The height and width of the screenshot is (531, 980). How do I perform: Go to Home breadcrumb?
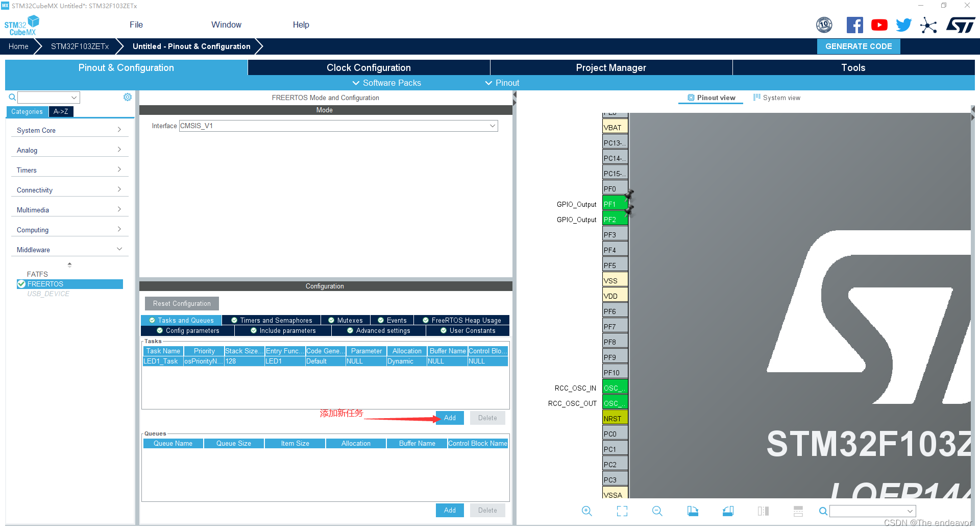[18, 46]
